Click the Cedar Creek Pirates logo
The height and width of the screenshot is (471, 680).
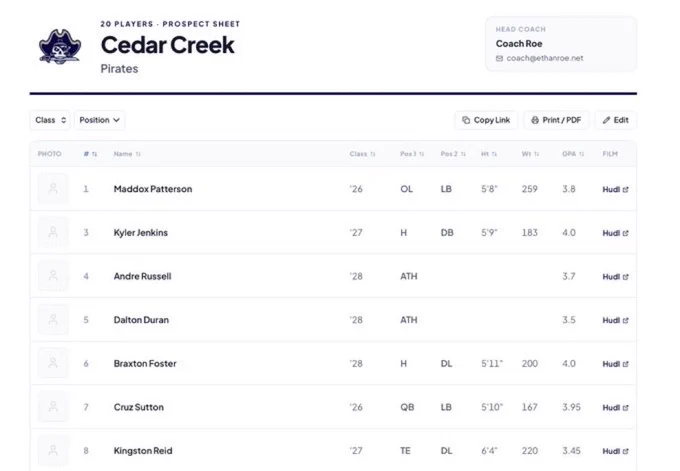[x=60, y=47]
